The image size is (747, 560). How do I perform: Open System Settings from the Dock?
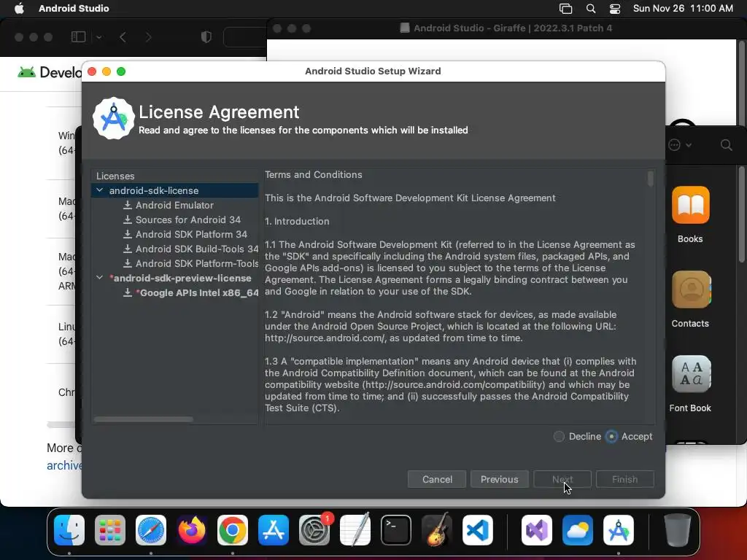coord(314,530)
